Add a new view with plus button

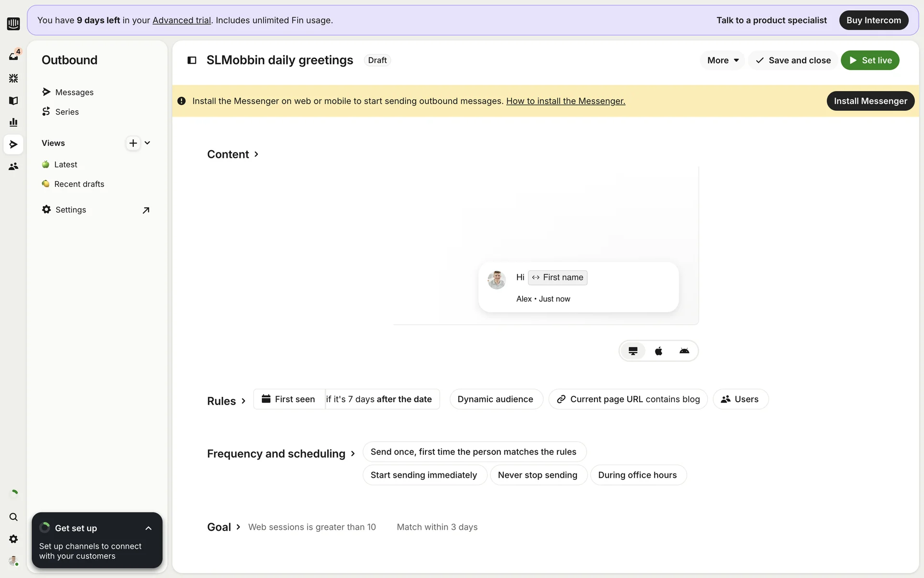[133, 143]
